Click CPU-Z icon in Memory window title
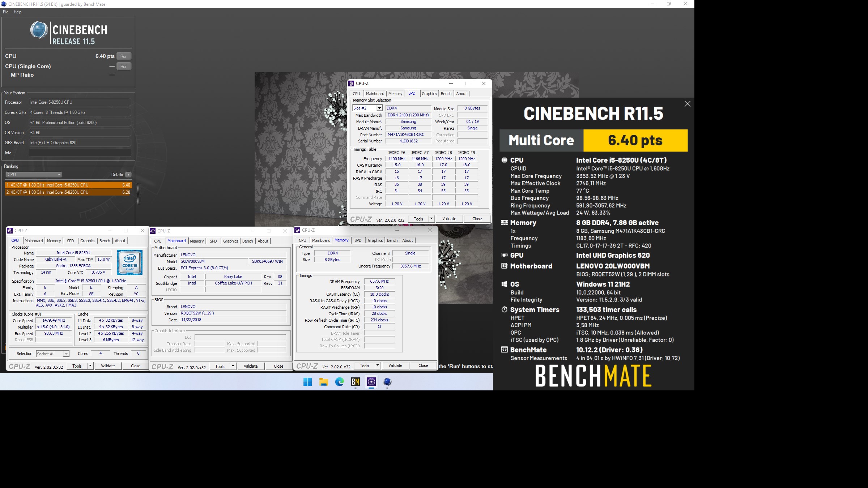Viewport: 868px width, 488px height. pos(297,230)
